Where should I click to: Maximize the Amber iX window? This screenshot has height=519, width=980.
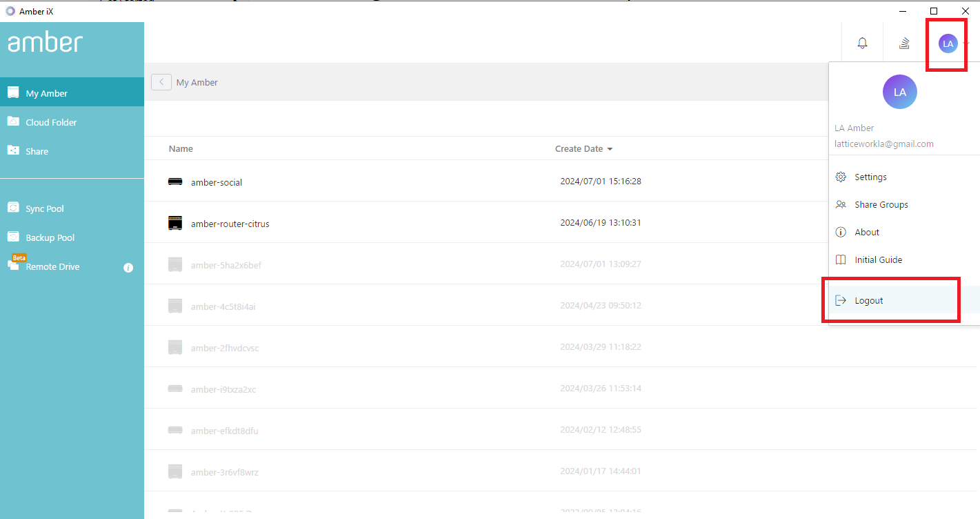point(934,10)
